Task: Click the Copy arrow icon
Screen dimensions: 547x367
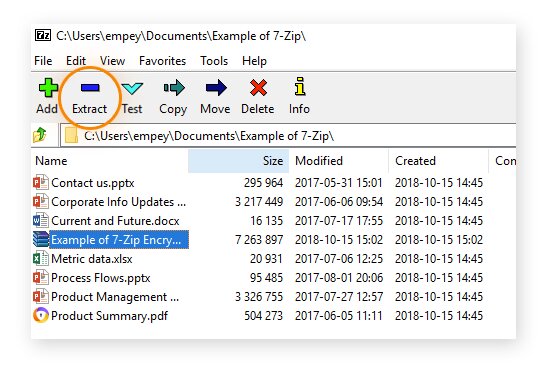Action: (174, 87)
